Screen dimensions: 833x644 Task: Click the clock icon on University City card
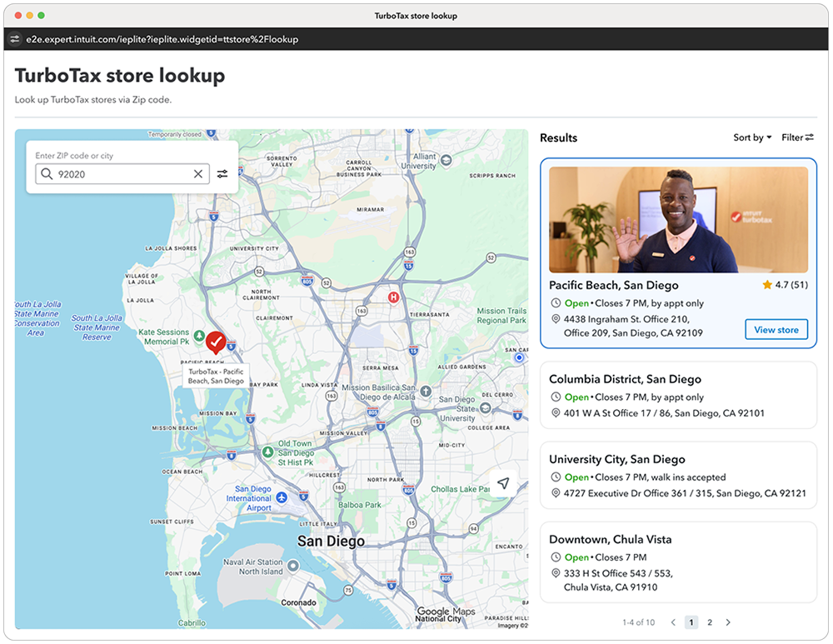(x=556, y=477)
